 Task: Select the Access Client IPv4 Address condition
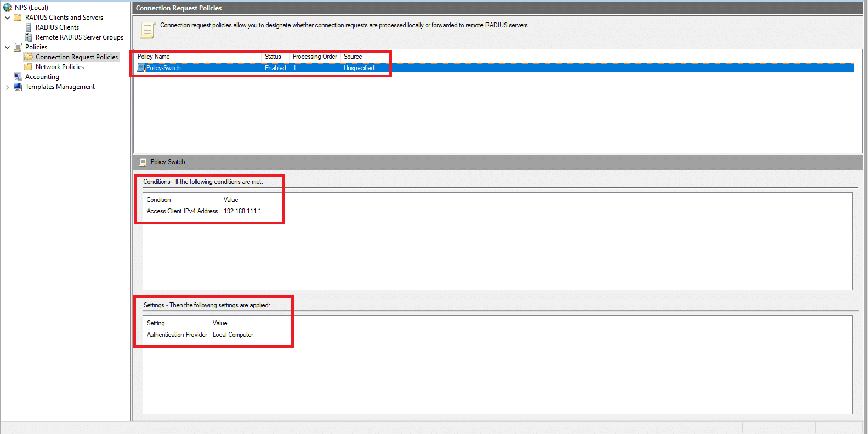coord(182,211)
